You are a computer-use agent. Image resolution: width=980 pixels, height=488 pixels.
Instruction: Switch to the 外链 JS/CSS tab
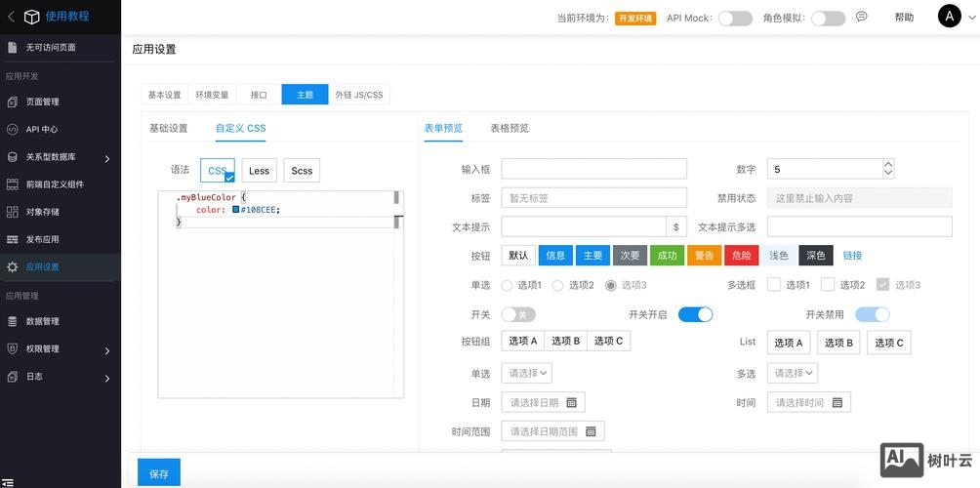coord(359,95)
